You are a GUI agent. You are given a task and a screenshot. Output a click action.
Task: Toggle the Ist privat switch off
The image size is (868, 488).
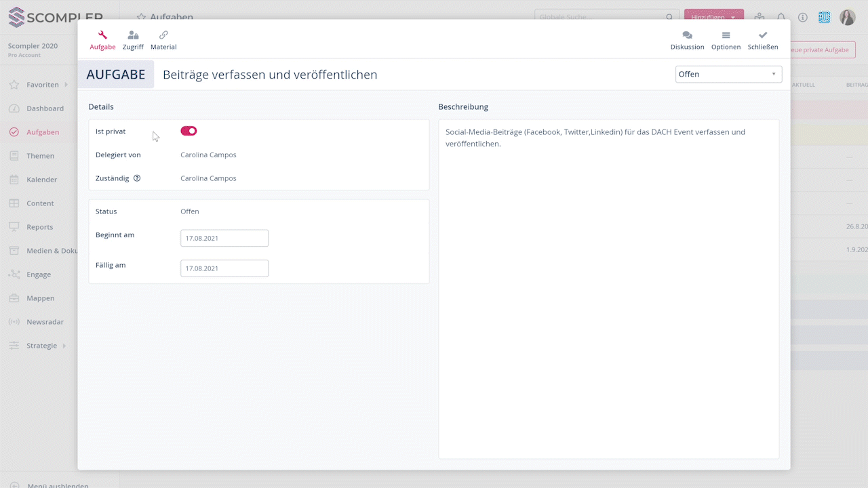pos(189,131)
